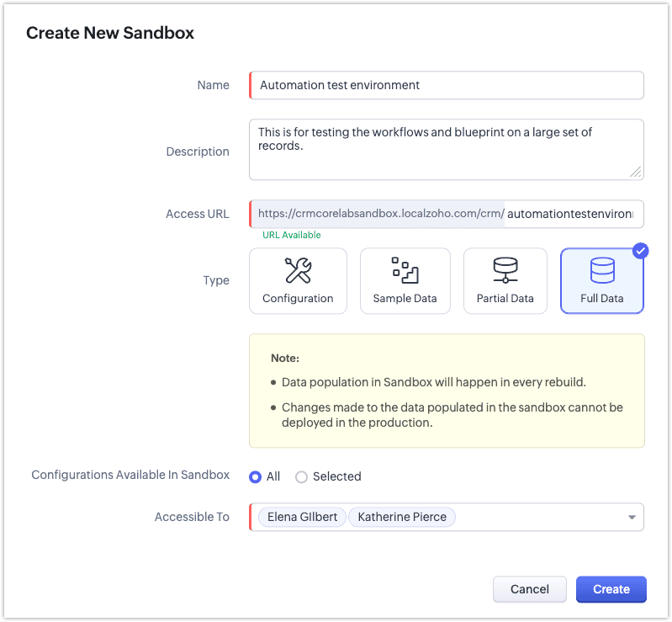Click the Elena Gilbert user chip
The height and width of the screenshot is (622, 672).
[302, 517]
